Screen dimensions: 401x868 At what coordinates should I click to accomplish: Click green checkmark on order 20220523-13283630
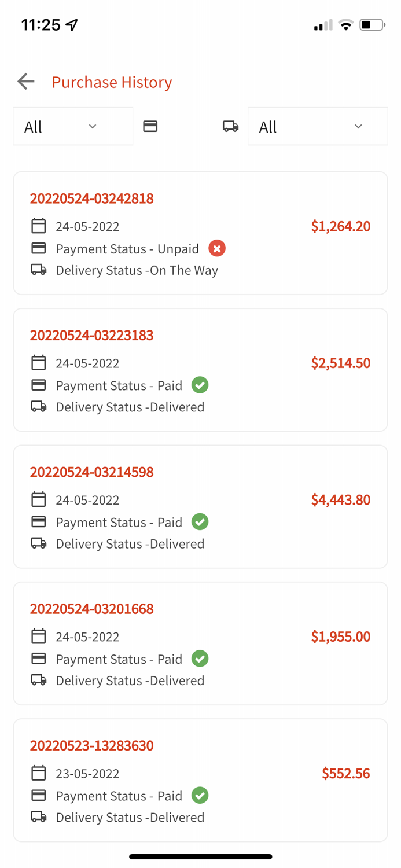click(200, 795)
